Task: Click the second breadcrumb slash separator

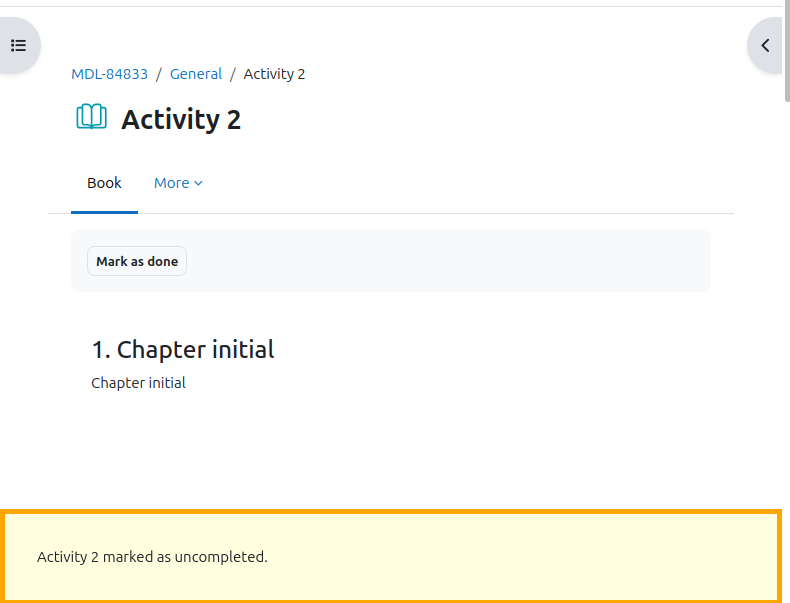Action: [x=233, y=74]
